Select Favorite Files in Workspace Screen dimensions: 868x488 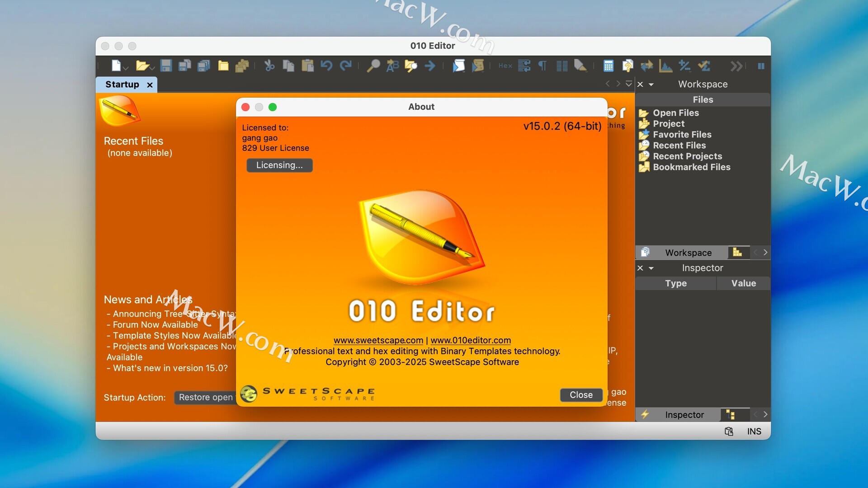tap(682, 135)
